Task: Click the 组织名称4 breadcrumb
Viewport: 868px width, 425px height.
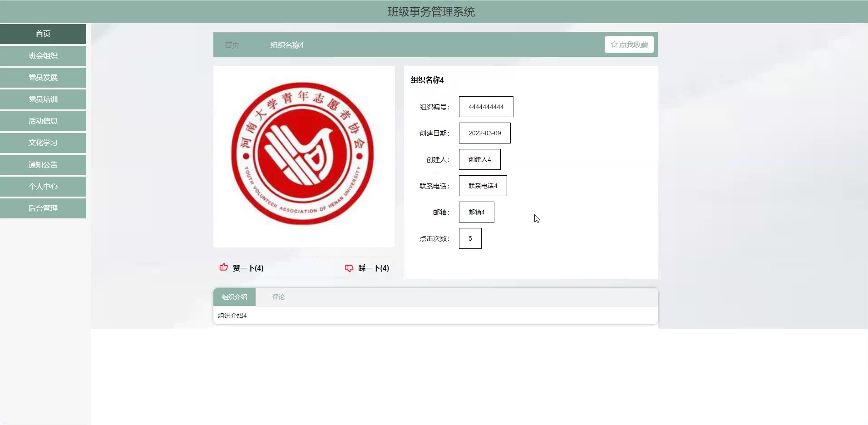Action: pyautogui.click(x=287, y=45)
